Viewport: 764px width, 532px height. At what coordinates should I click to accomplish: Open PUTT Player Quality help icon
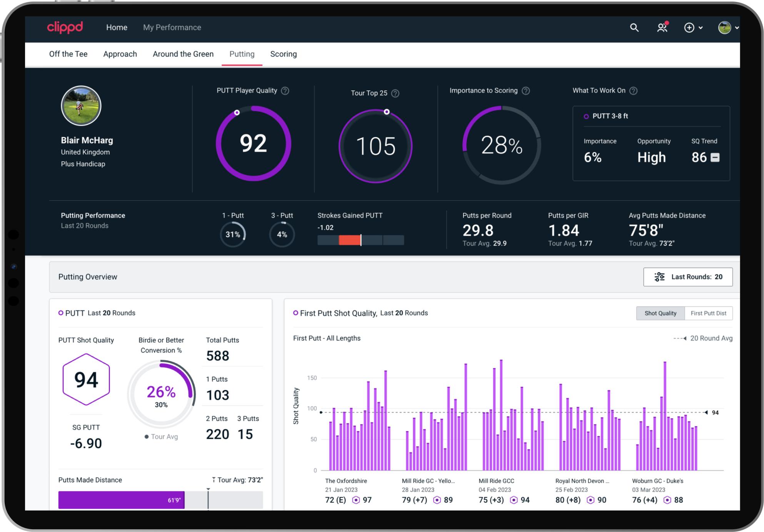(285, 91)
